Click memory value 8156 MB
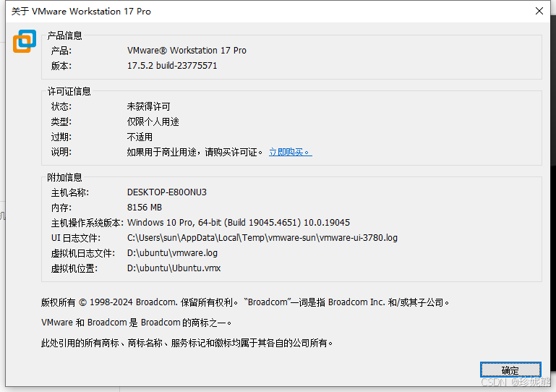This screenshot has width=556, height=392. click(145, 208)
